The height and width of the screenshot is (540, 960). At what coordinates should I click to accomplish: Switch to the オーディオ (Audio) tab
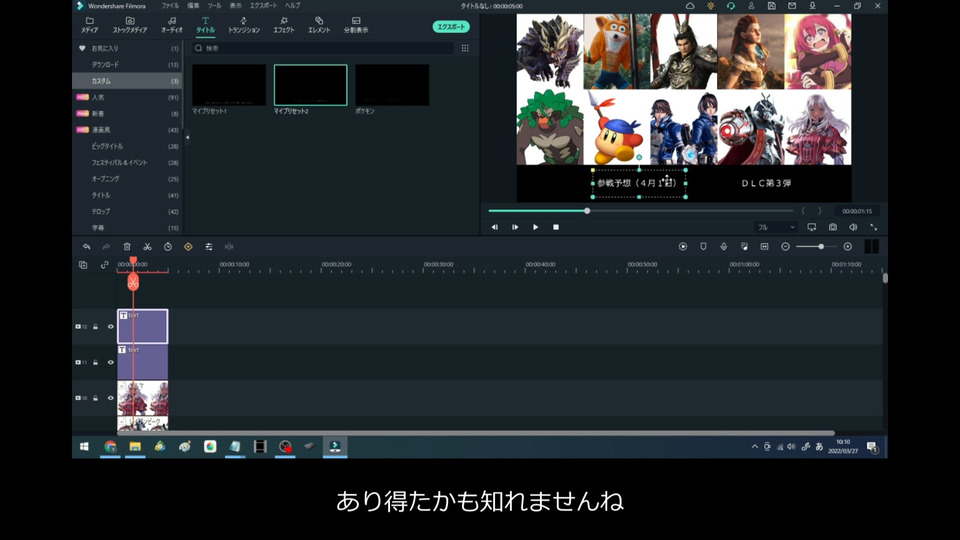(x=172, y=25)
